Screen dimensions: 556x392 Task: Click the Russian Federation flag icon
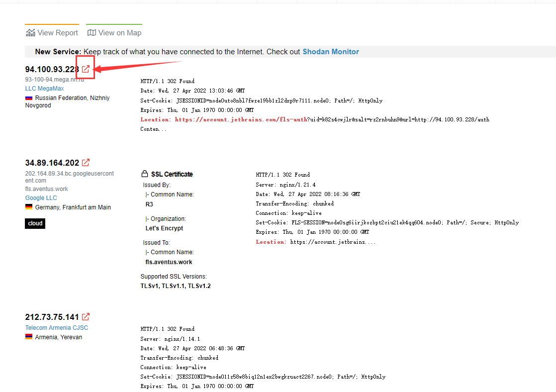(x=29, y=98)
